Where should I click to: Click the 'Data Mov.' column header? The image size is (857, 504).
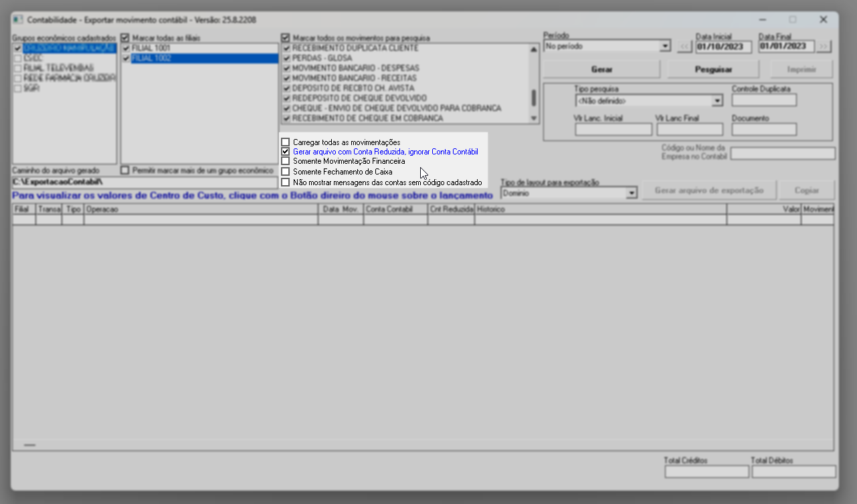[341, 209]
